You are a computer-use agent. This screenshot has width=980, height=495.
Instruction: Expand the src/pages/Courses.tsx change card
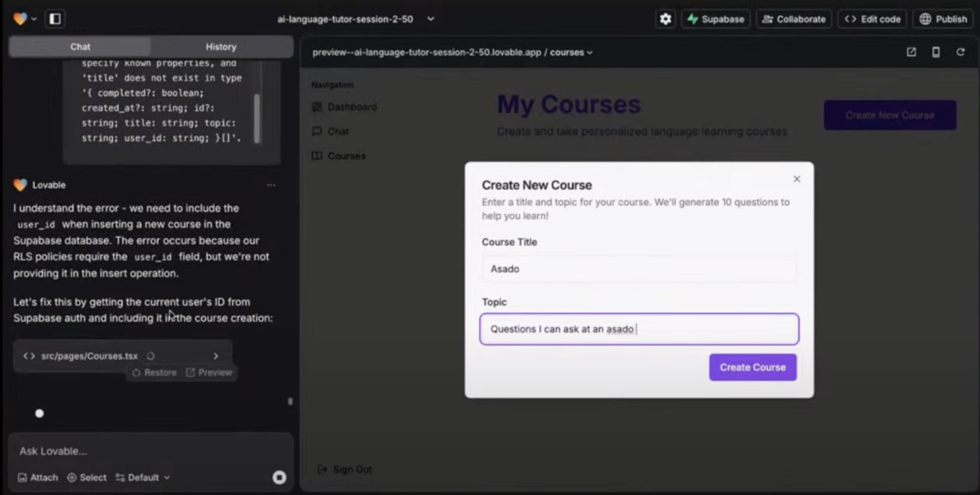pyautogui.click(x=216, y=356)
